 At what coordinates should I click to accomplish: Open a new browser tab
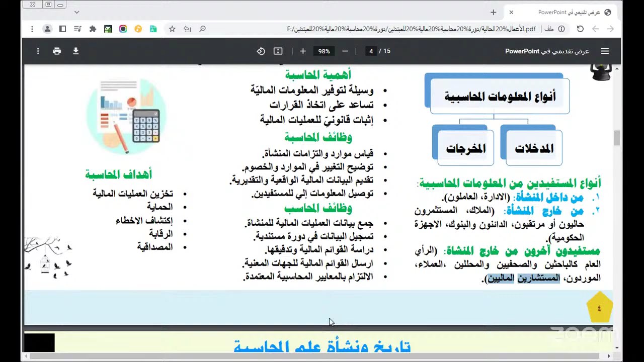tap(493, 12)
